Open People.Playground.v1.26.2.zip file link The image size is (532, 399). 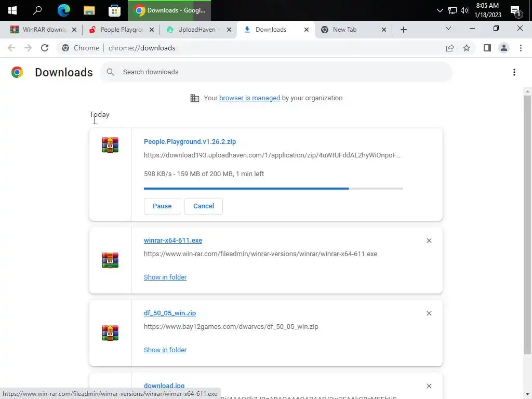coord(190,141)
